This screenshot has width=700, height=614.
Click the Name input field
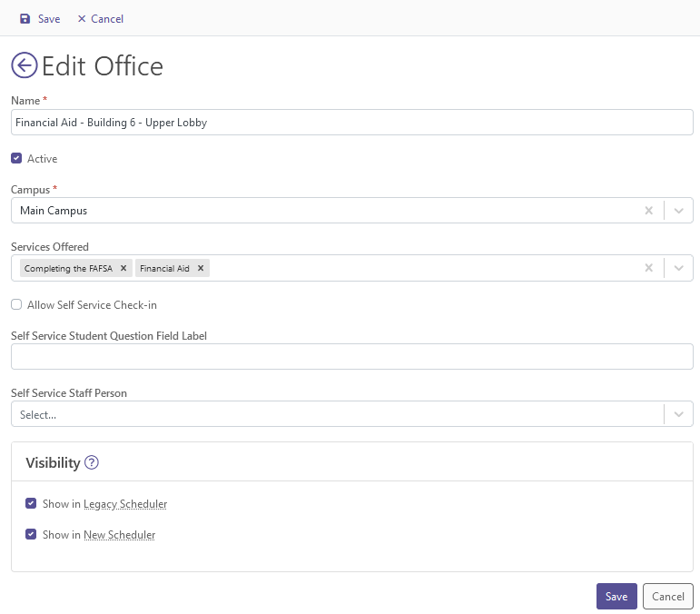coord(351,123)
